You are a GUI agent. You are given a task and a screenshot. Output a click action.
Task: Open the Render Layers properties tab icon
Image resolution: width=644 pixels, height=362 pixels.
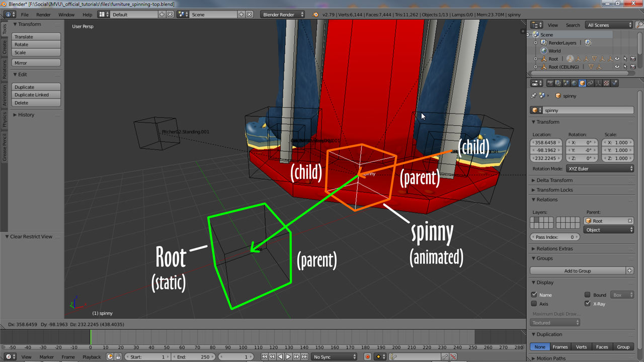click(x=558, y=83)
